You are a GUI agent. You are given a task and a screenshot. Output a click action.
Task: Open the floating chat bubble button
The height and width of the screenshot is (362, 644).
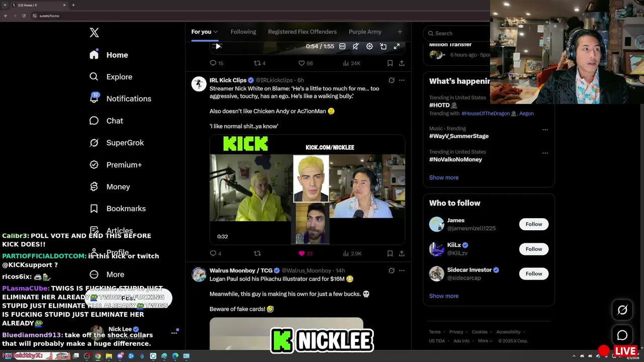(x=622, y=335)
